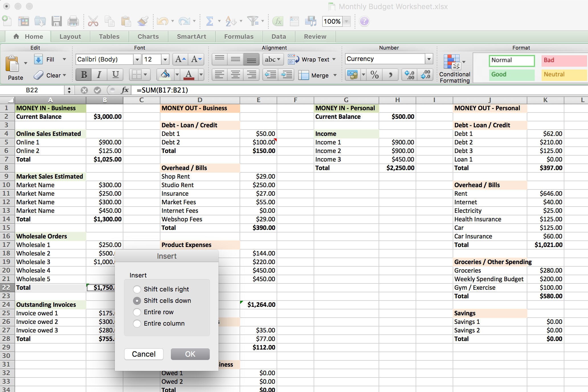Screen dimensions: 588x392
Task: Apply the Bad cell style swatch
Action: pyautogui.click(x=564, y=60)
